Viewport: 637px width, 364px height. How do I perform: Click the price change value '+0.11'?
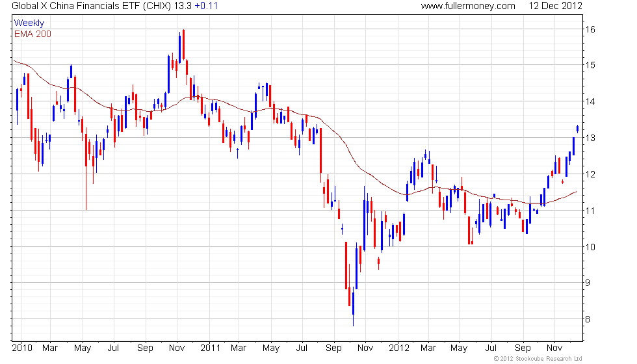pos(206,6)
